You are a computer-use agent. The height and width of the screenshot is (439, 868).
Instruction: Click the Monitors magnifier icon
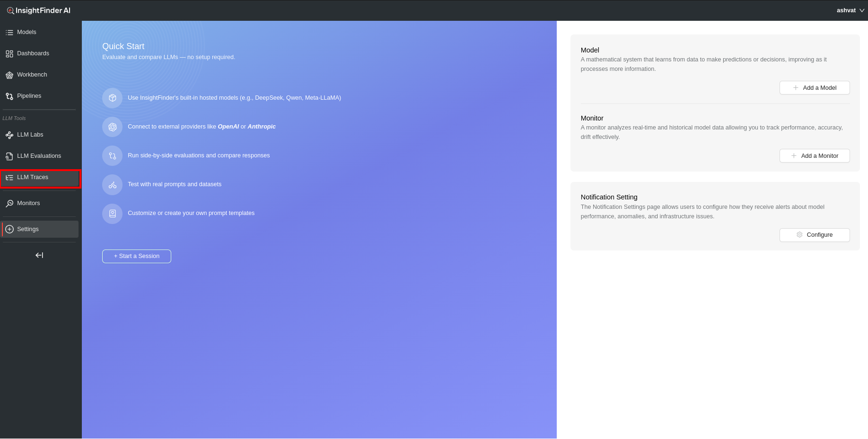[x=9, y=204]
